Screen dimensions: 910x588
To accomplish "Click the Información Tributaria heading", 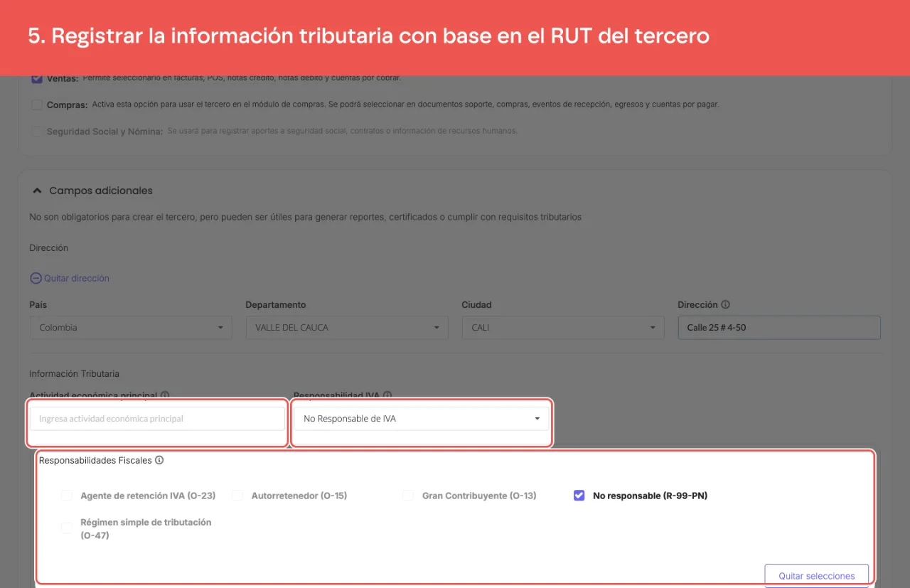I will (x=75, y=373).
